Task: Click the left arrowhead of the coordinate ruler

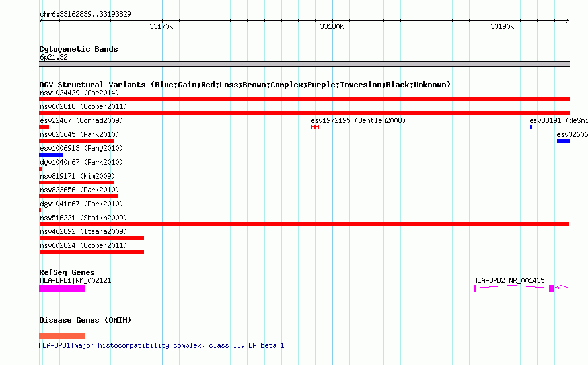Action: pyautogui.click(x=41, y=21)
